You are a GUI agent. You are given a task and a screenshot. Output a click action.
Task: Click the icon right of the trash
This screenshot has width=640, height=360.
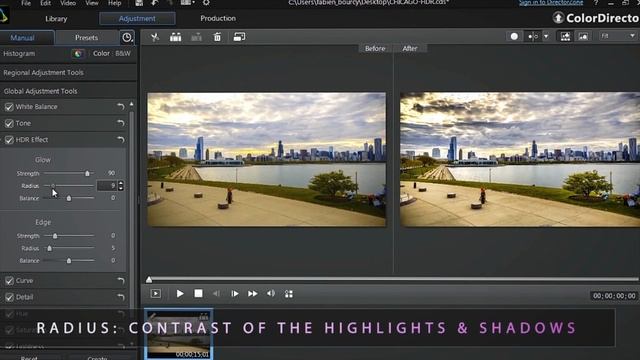pyautogui.click(x=239, y=37)
